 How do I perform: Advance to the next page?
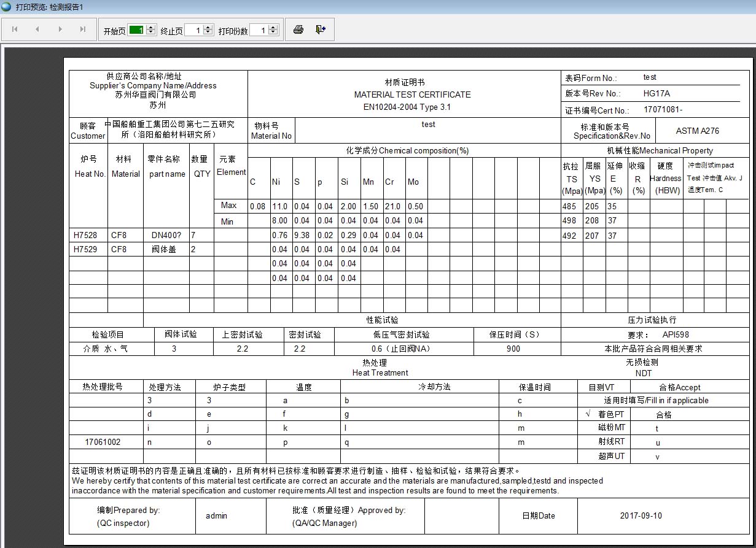pyautogui.click(x=60, y=29)
